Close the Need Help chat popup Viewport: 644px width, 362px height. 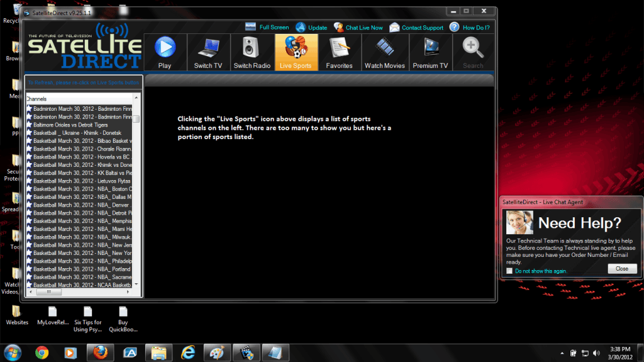click(622, 269)
